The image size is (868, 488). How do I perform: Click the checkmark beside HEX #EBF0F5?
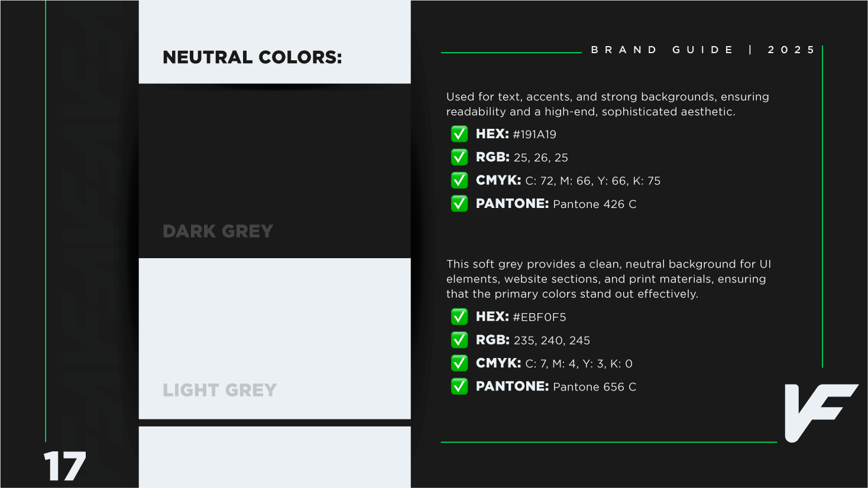(459, 317)
